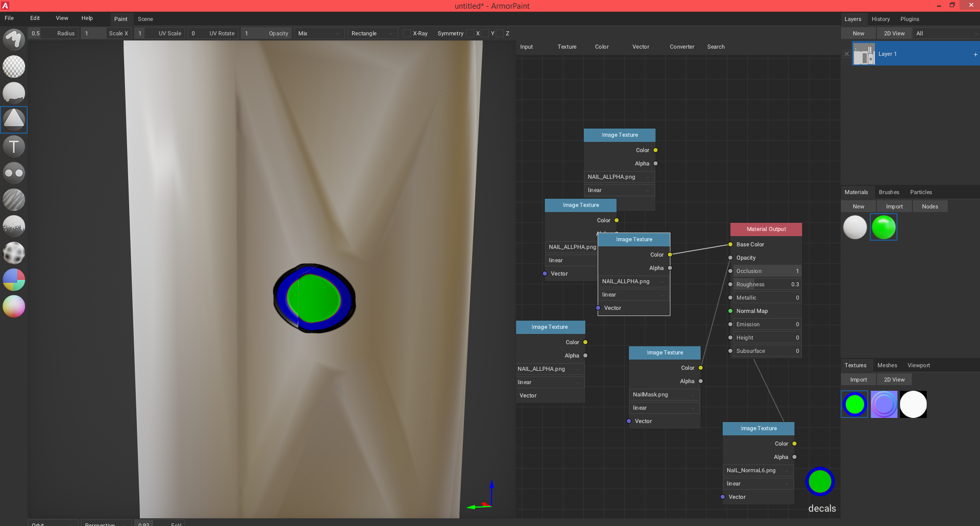980x526 pixels.
Task: Create a New layer
Action: pos(858,33)
